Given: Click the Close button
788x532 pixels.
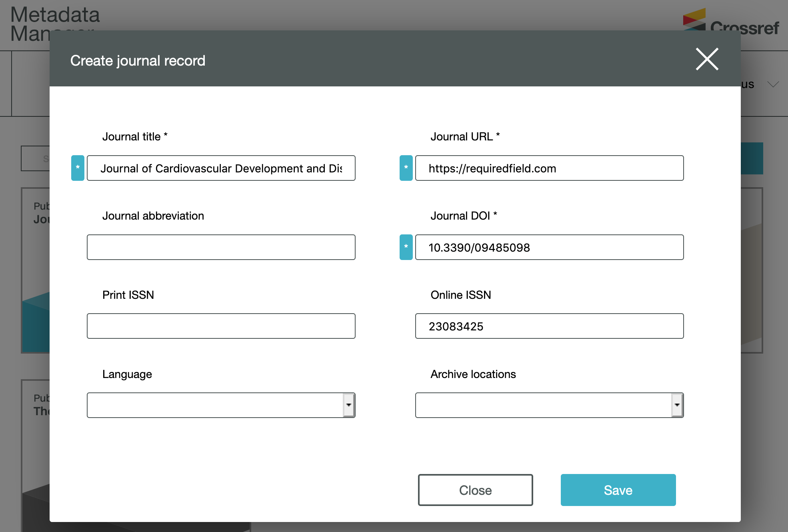Looking at the screenshot, I should [x=475, y=490].
